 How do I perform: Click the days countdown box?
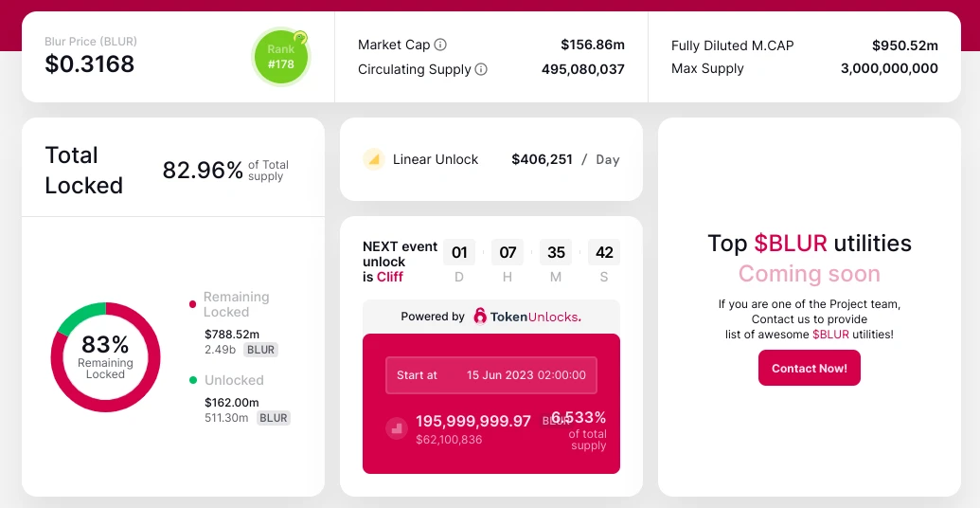[x=459, y=253]
